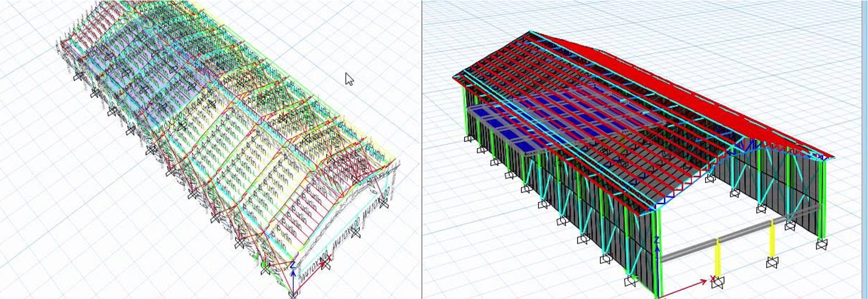
Task: Select the red X axis label in rendered view
Action: (712, 278)
